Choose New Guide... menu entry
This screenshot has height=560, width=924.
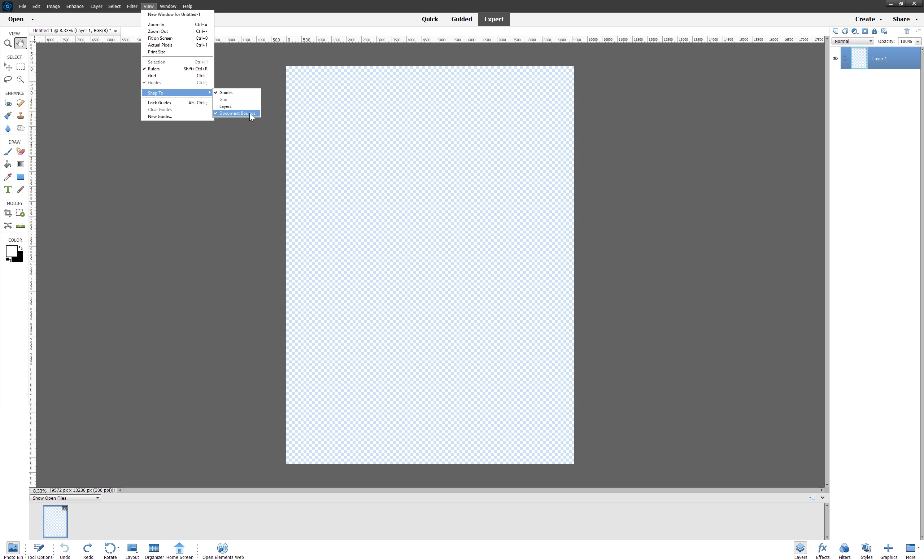point(160,117)
